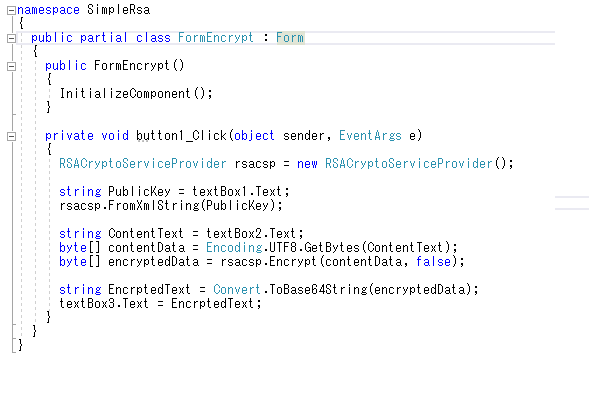The image size is (589, 403).
Task: Click 'textBox2.Text' expression
Action: (x=251, y=234)
